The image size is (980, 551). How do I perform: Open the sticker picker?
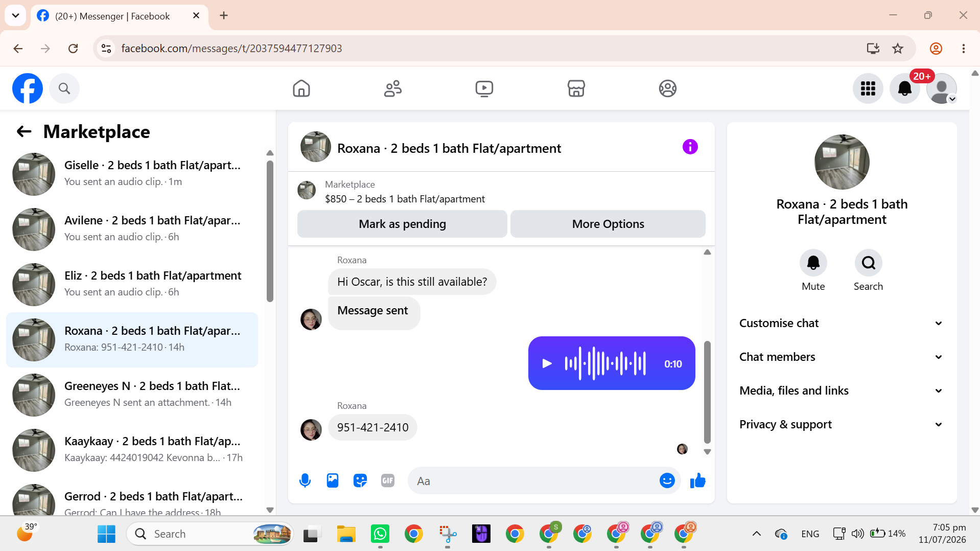point(360,480)
